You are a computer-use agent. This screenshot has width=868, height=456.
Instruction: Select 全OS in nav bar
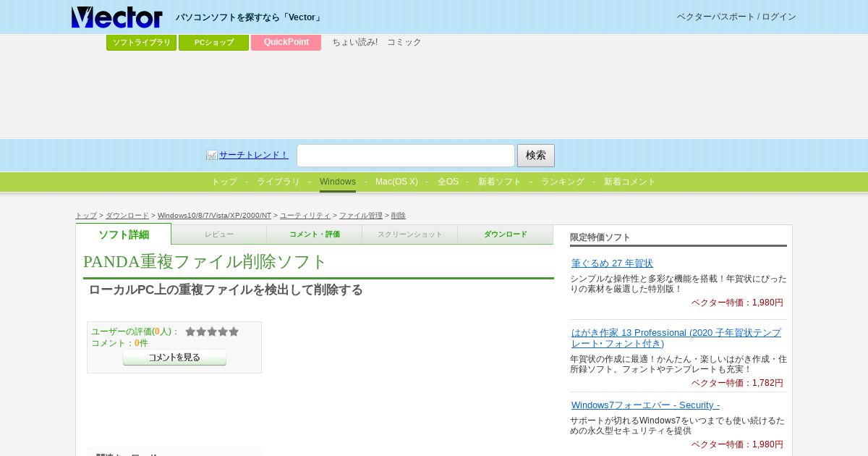click(x=448, y=182)
